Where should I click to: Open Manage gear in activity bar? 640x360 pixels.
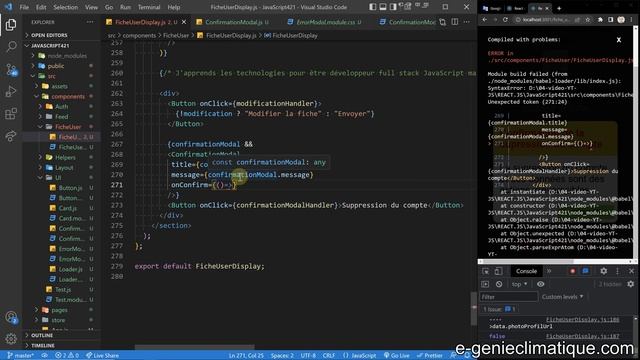(11, 338)
